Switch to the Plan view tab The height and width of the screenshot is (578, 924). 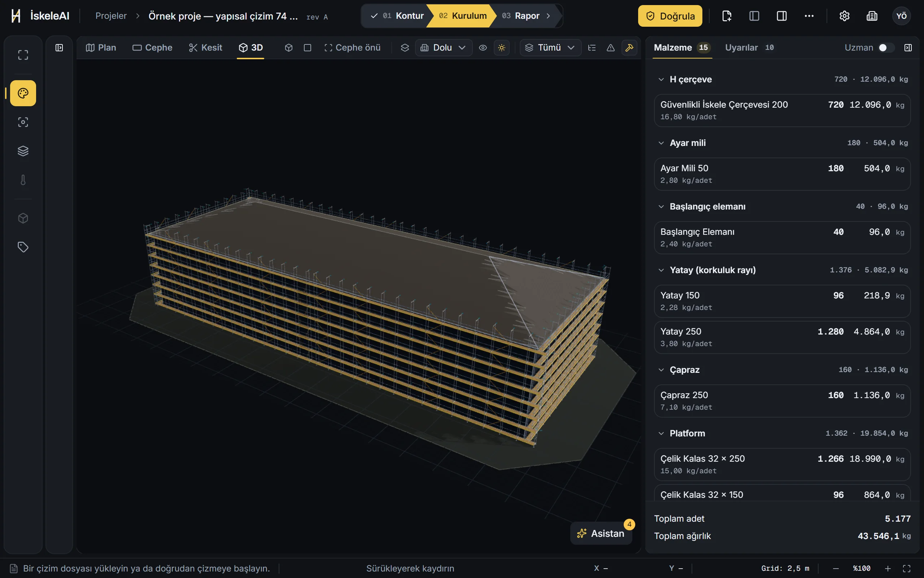(101, 48)
